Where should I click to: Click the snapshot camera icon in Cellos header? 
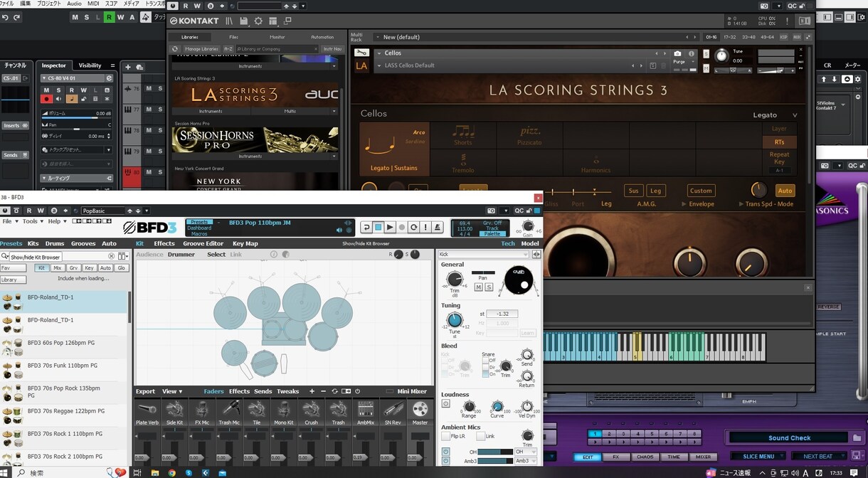point(677,53)
